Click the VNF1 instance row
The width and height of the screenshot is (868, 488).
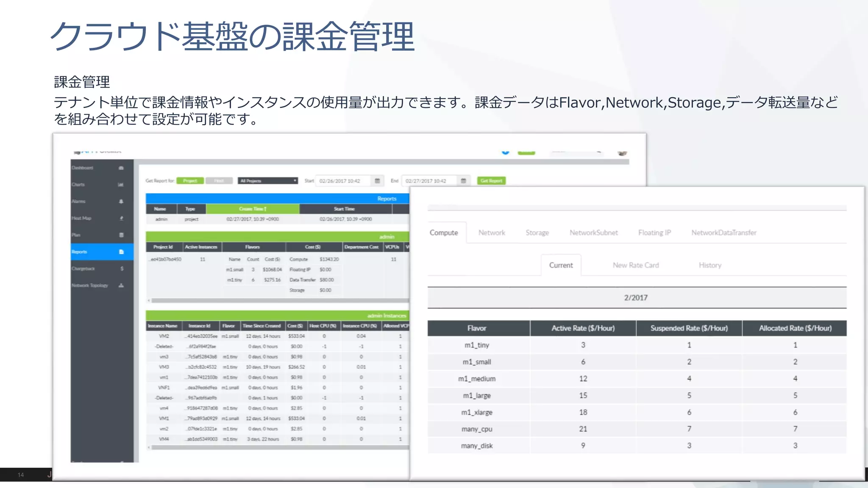click(278, 388)
